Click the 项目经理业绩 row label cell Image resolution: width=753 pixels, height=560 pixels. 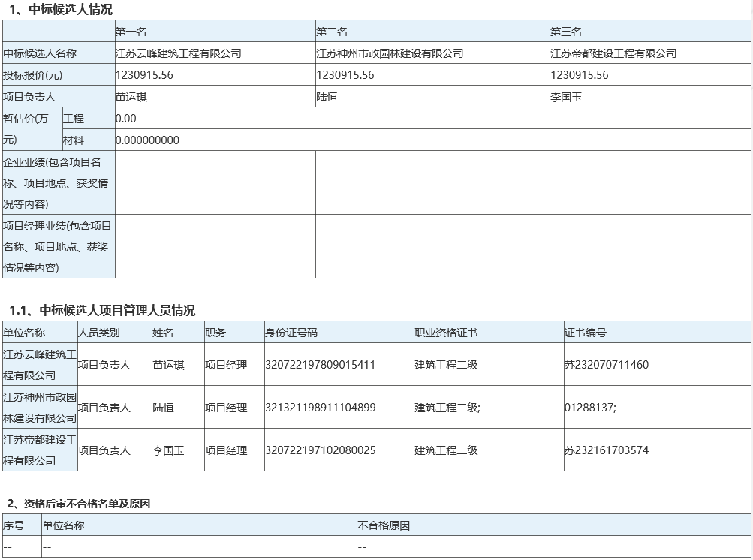(59, 246)
